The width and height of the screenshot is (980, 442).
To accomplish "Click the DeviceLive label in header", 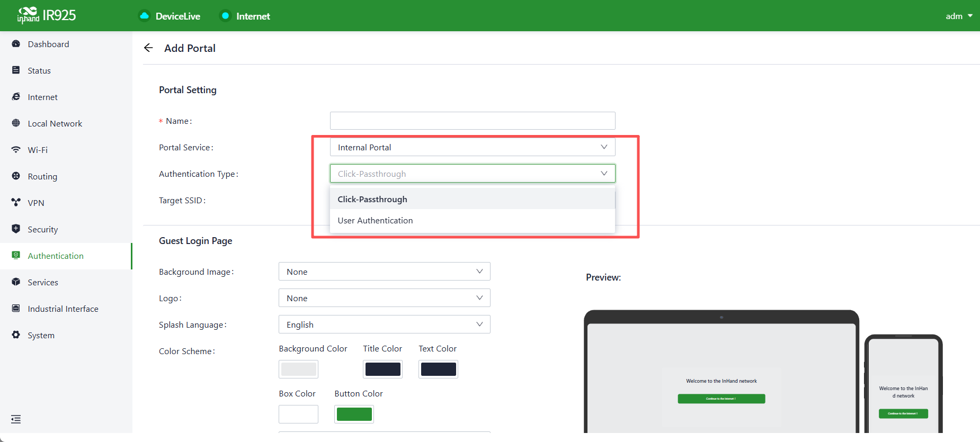I will coord(178,16).
